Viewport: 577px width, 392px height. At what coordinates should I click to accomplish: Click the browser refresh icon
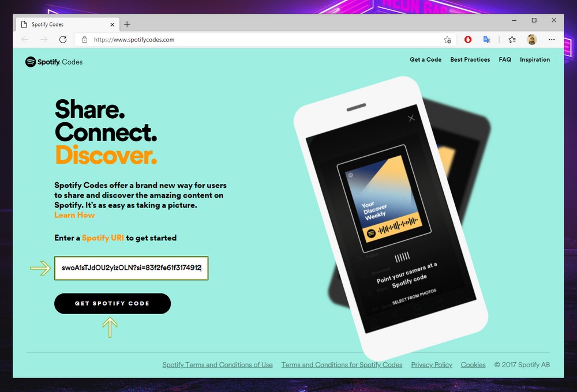(x=63, y=39)
